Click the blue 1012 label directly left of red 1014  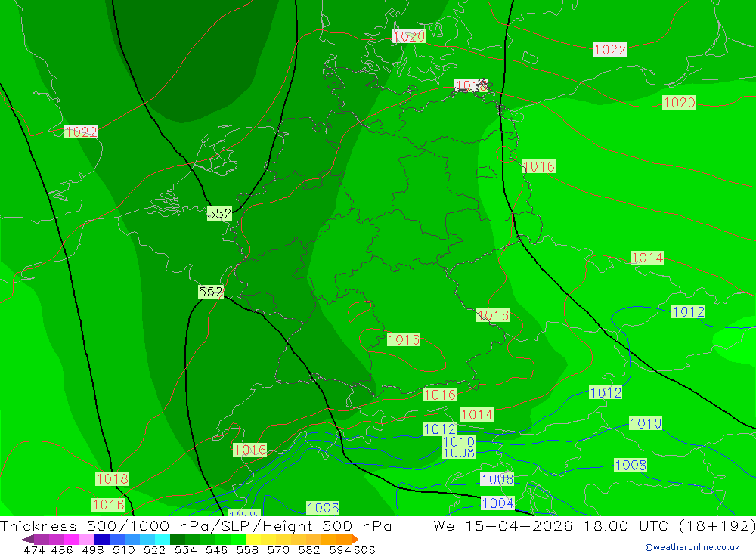(439, 429)
